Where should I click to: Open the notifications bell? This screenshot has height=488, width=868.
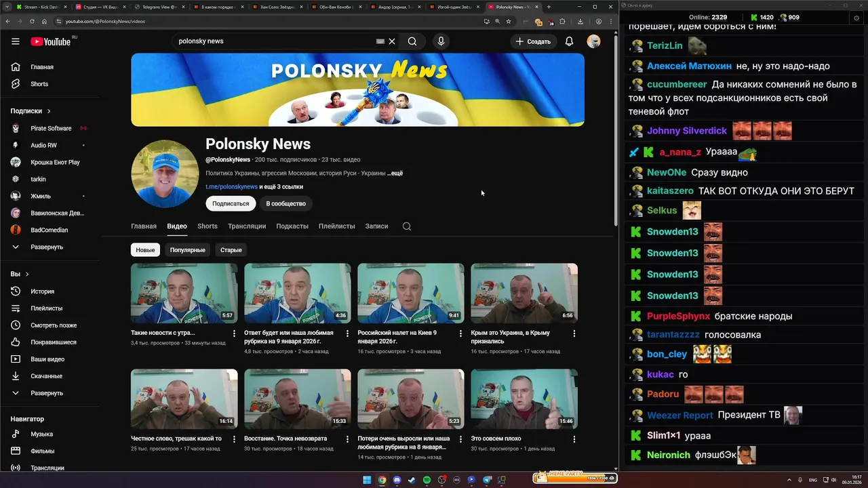(569, 41)
